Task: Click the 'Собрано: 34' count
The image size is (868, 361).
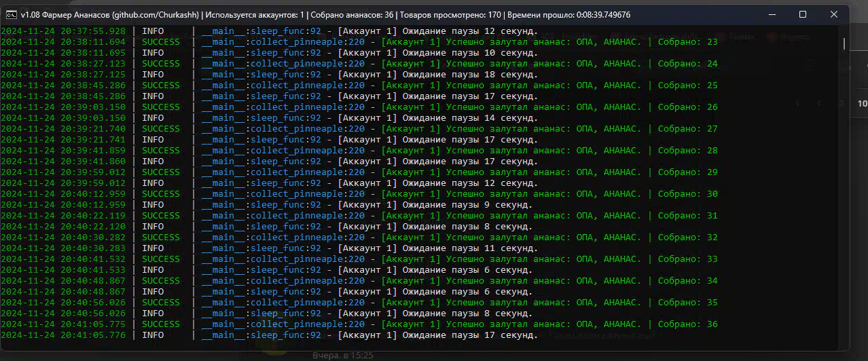Action: coord(687,281)
